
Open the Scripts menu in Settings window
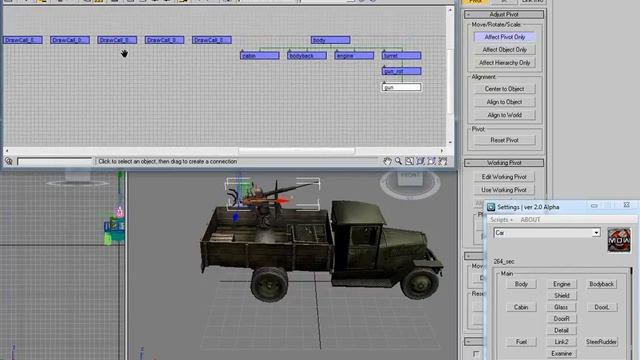coord(501,220)
